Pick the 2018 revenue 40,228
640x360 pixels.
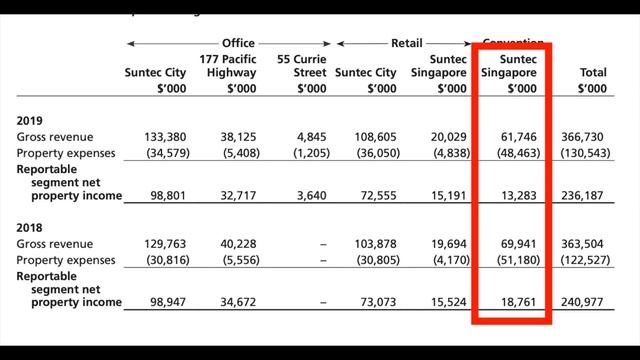pyautogui.click(x=238, y=244)
